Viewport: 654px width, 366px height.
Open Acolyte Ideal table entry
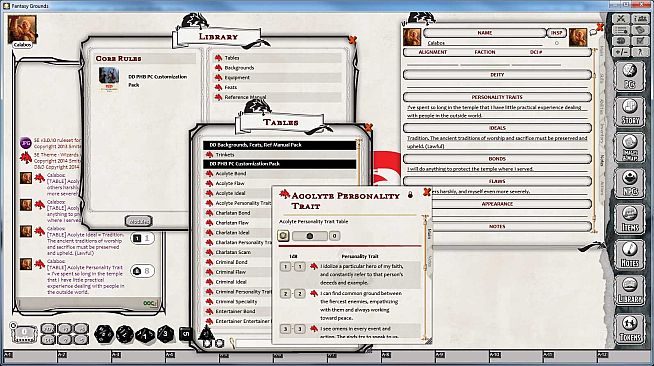tap(230, 193)
